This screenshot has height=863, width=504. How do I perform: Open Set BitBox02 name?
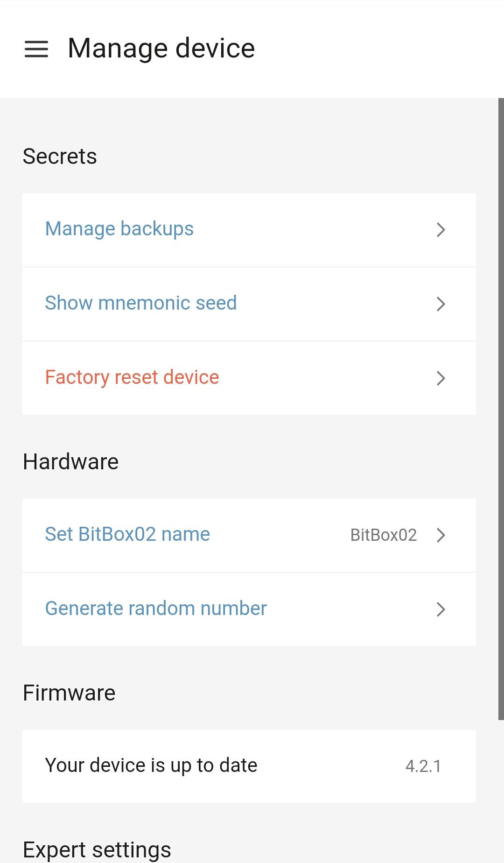click(x=249, y=535)
